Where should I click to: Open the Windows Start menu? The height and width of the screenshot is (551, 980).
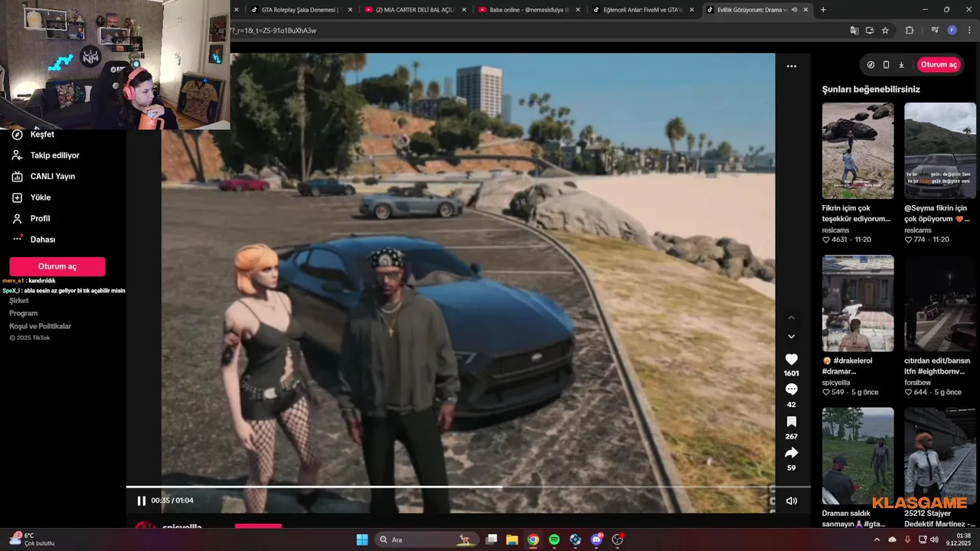(x=362, y=540)
